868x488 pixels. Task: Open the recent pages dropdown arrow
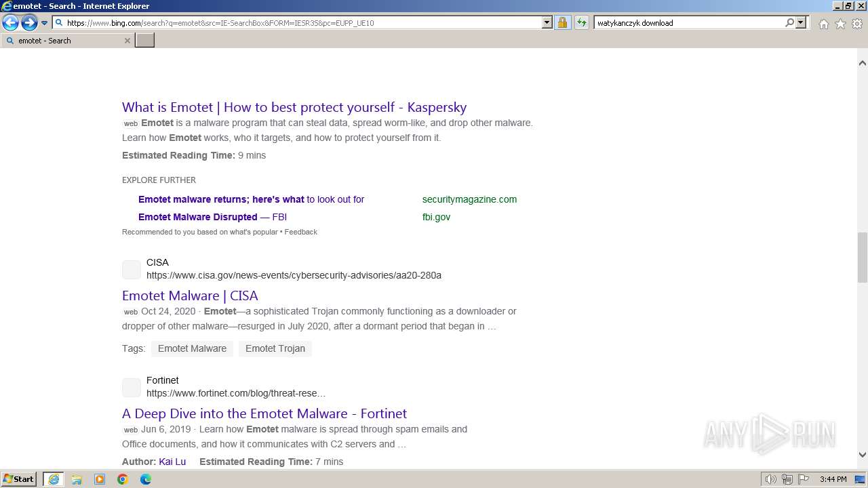(x=45, y=23)
